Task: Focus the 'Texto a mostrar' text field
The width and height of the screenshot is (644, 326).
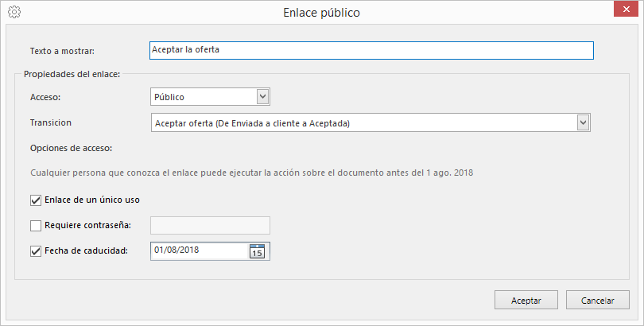Action: pos(371,51)
